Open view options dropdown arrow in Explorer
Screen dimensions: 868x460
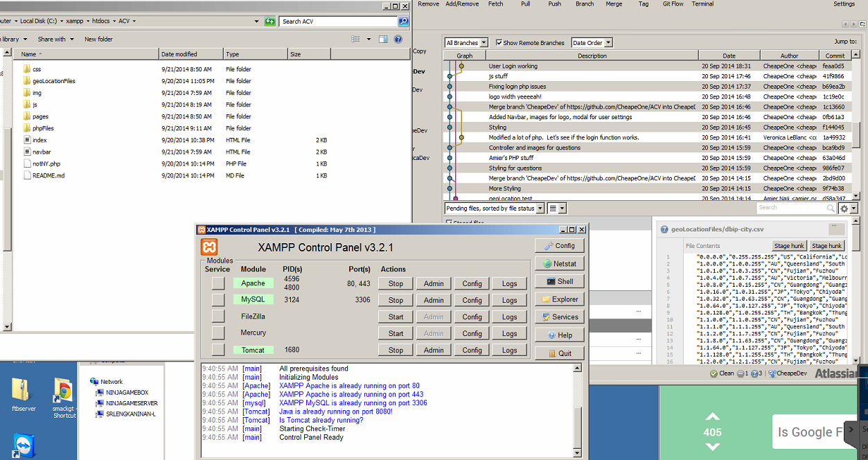pyautogui.click(x=369, y=39)
